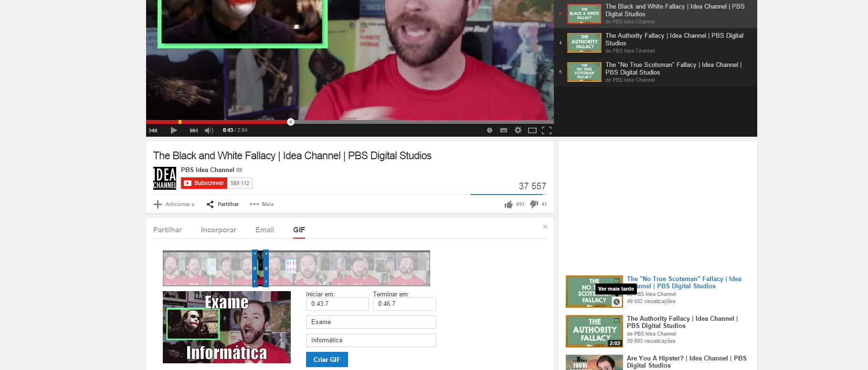Open the player settings gear
The height and width of the screenshot is (370, 868).
pyautogui.click(x=518, y=130)
